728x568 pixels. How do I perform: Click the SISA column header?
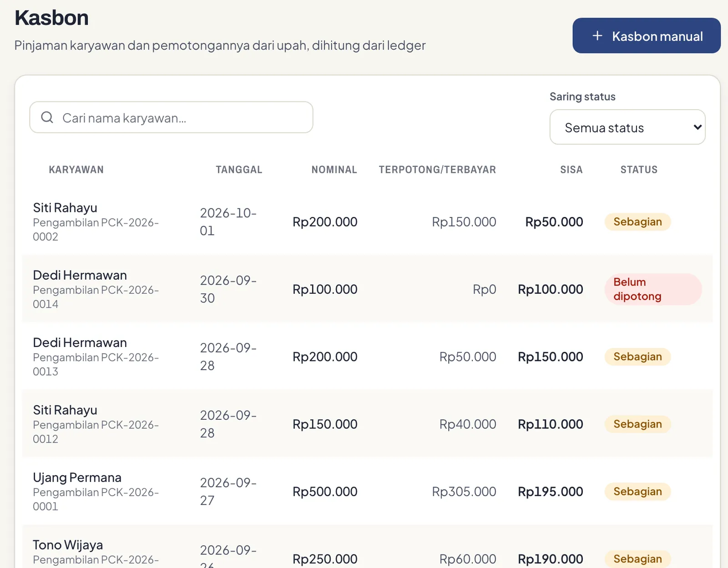571,170
